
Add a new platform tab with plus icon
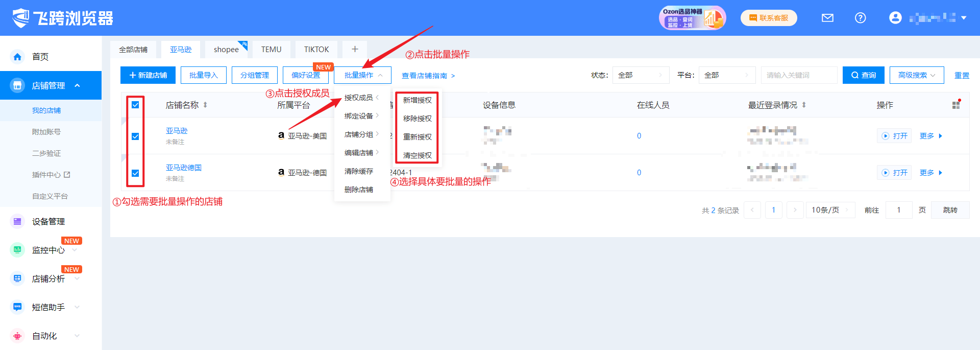(355, 49)
